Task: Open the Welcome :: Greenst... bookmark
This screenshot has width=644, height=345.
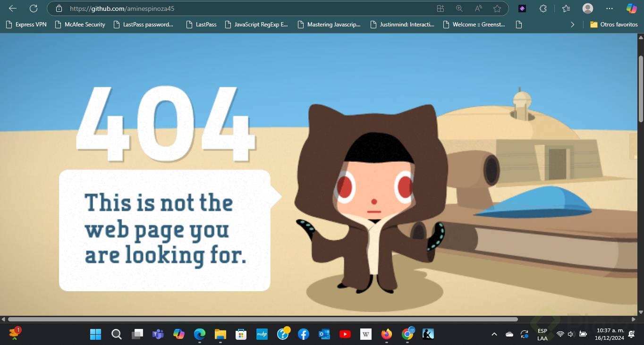Action: 474,25
